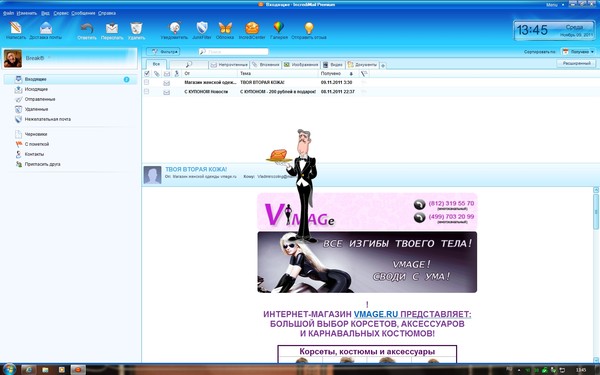Click the Расширенный button
The width and height of the screenshot is (600, 375).
point(576,63)
